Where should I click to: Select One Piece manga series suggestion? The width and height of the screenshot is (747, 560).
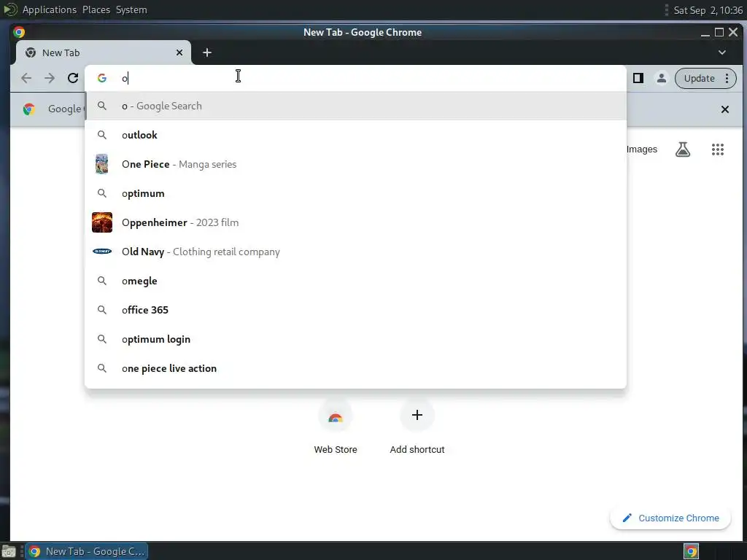[355, 164]
